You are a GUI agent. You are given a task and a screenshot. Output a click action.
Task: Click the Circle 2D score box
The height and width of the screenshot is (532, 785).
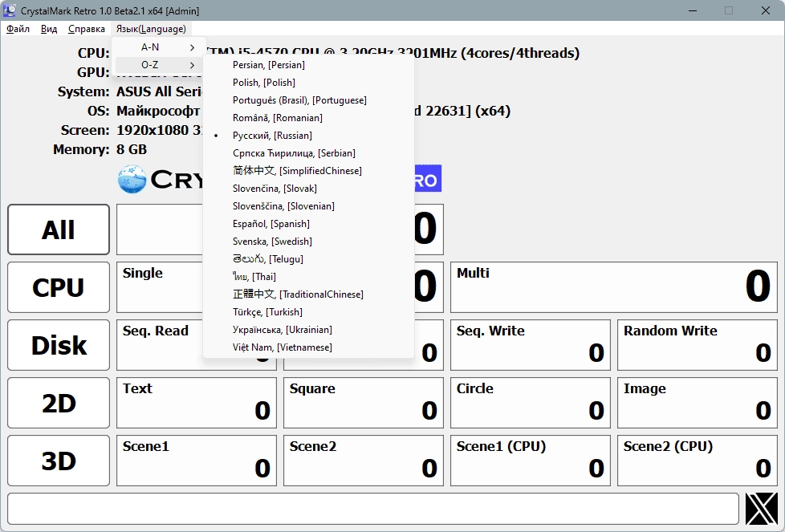click(x=531, y=403)
